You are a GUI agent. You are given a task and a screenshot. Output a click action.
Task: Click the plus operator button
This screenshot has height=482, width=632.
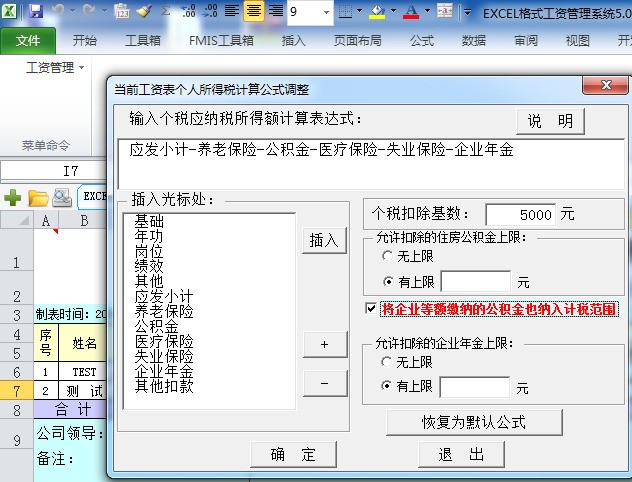click(x=324, y=344)
